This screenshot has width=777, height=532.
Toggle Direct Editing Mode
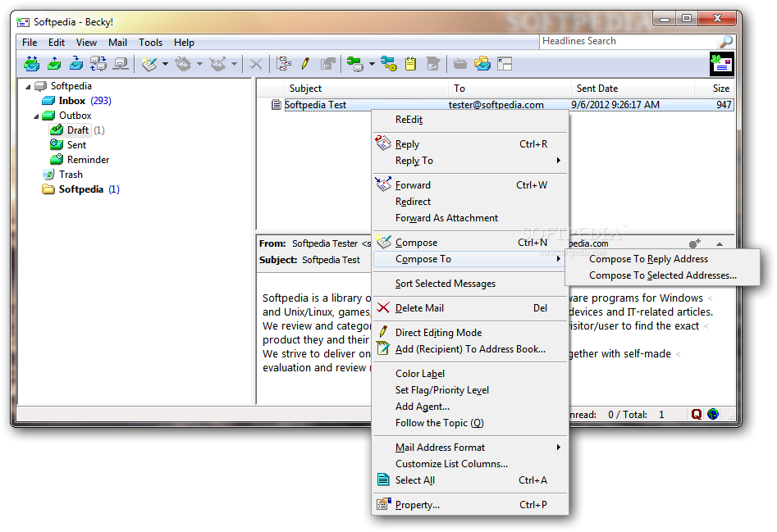pyautogui.click(x=469, y=333)
